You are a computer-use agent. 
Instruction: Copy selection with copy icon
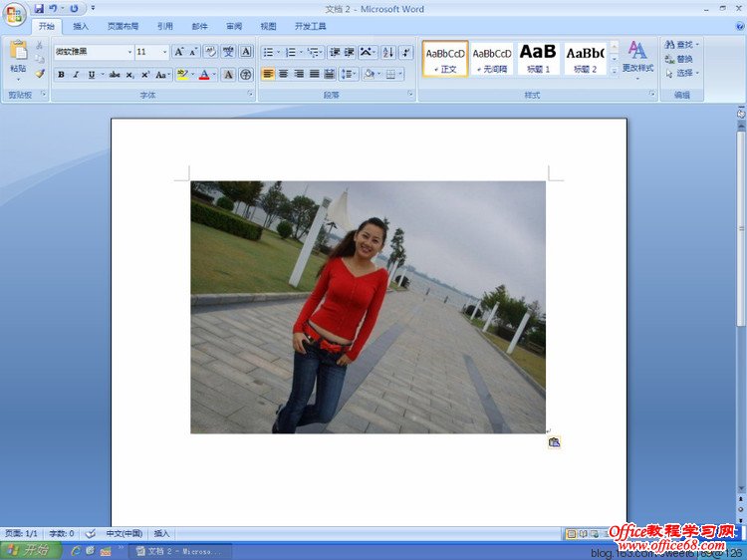40,59
